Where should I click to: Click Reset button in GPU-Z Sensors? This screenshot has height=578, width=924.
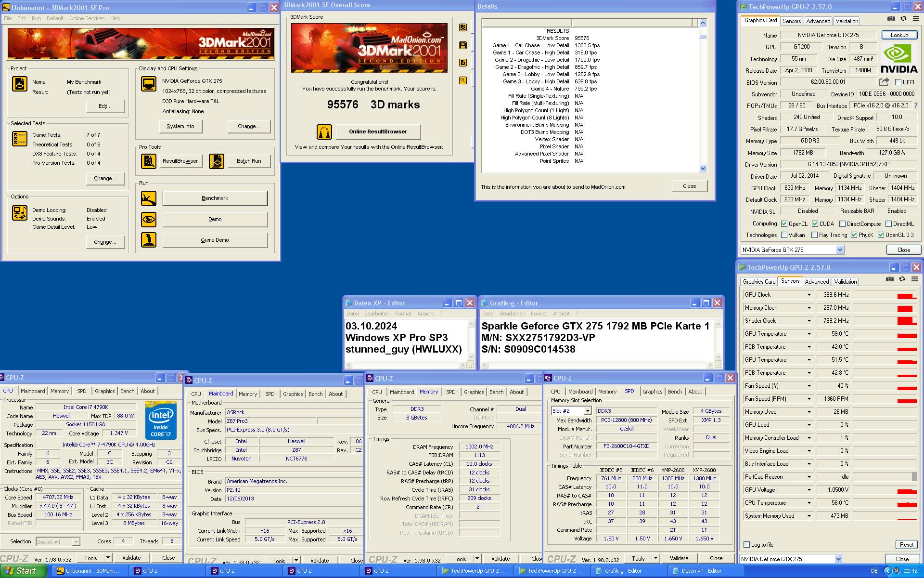[906, 545]
